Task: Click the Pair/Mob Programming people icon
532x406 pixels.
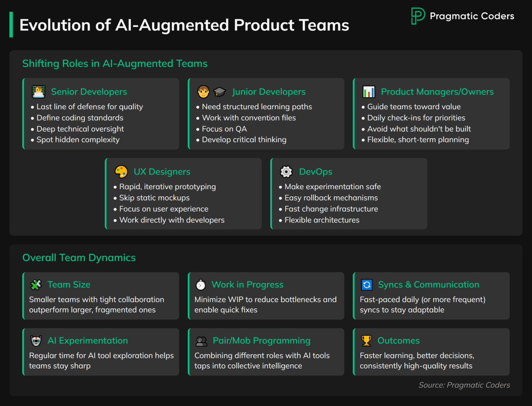Action: 201,341
